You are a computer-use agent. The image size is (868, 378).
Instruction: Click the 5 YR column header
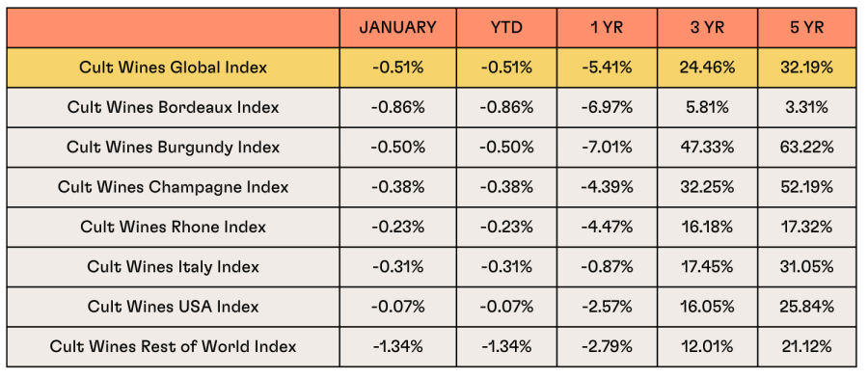(807, 28)
